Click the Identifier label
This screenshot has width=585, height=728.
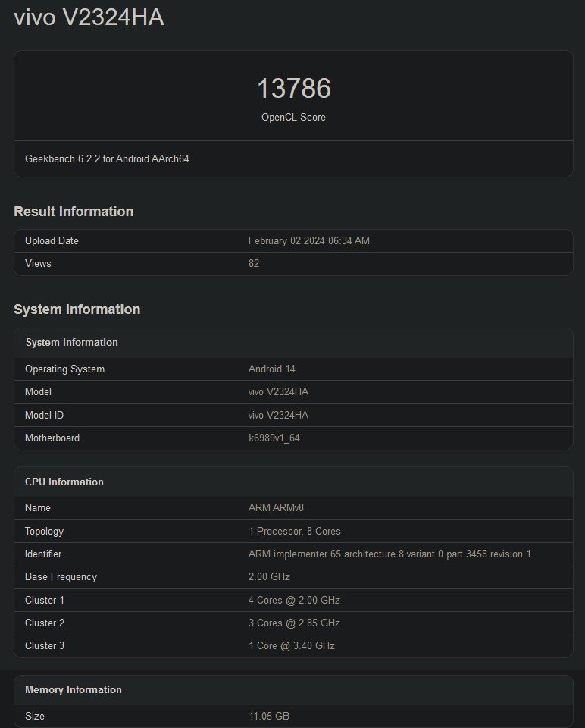coord(43,554)
